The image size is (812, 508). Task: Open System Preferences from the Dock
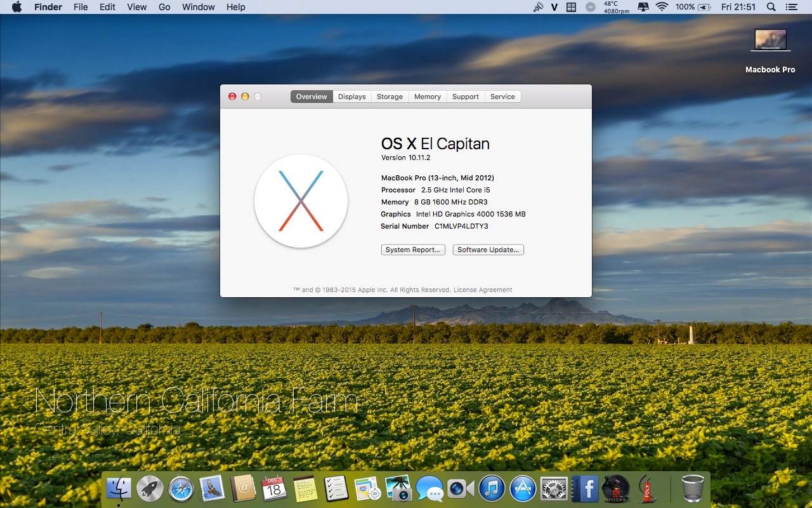pos(553,489)
